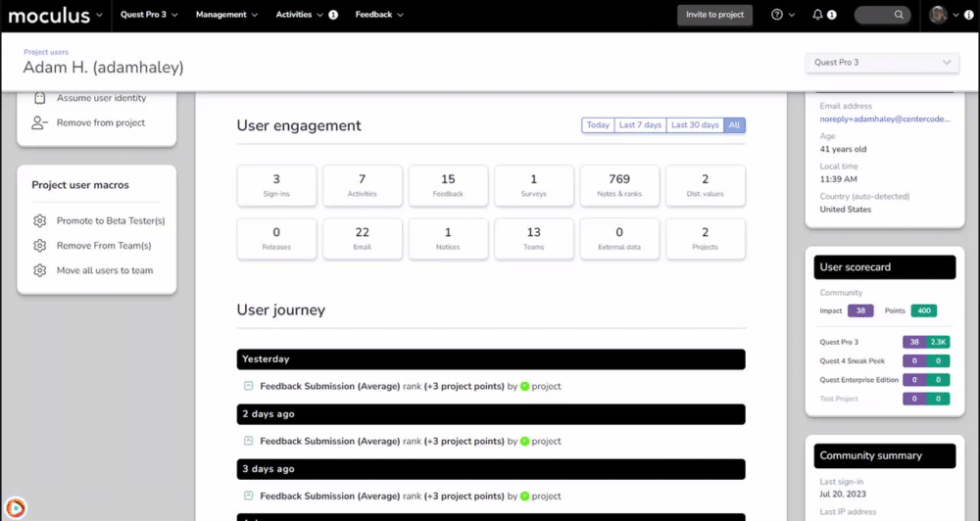This screenshot has height=521, width=980.
Task: Expand the Quest Pro 3 project selector dropdown
Action: point(880,63)
